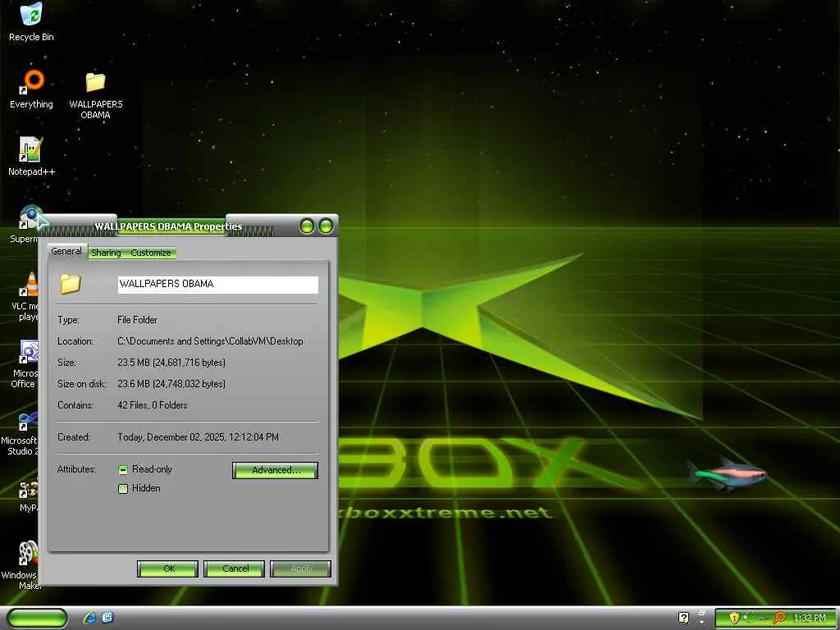Click the 'Attributes:' label
The height and width of the screenshot is (630, 840).
tap(76, 469)
